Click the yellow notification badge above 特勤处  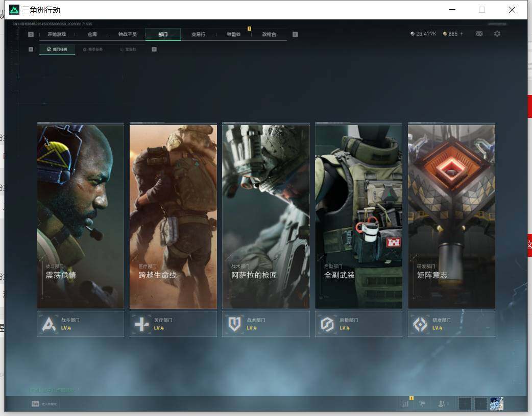click(x=249, y=29)
